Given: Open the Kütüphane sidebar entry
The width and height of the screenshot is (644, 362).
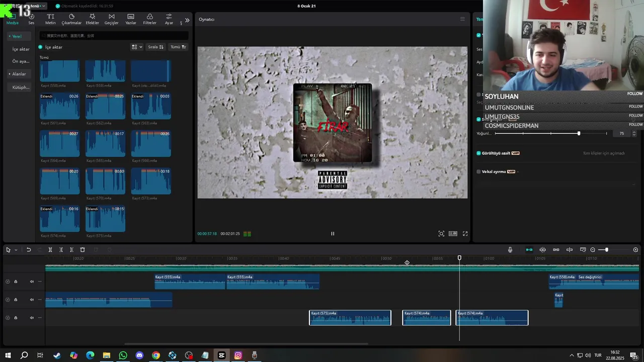Looking at the screenshot, I should (21, 87).
